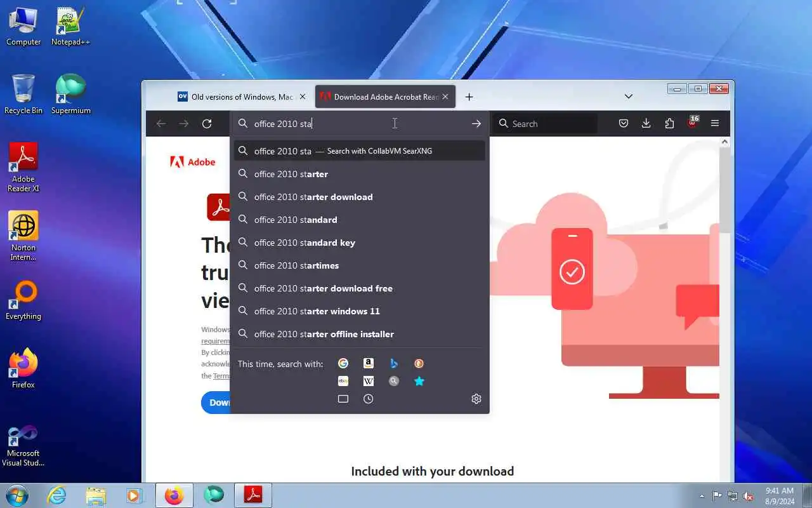Open Recycle Bin on desktop
812x508 pixels.
coord(23,94)
